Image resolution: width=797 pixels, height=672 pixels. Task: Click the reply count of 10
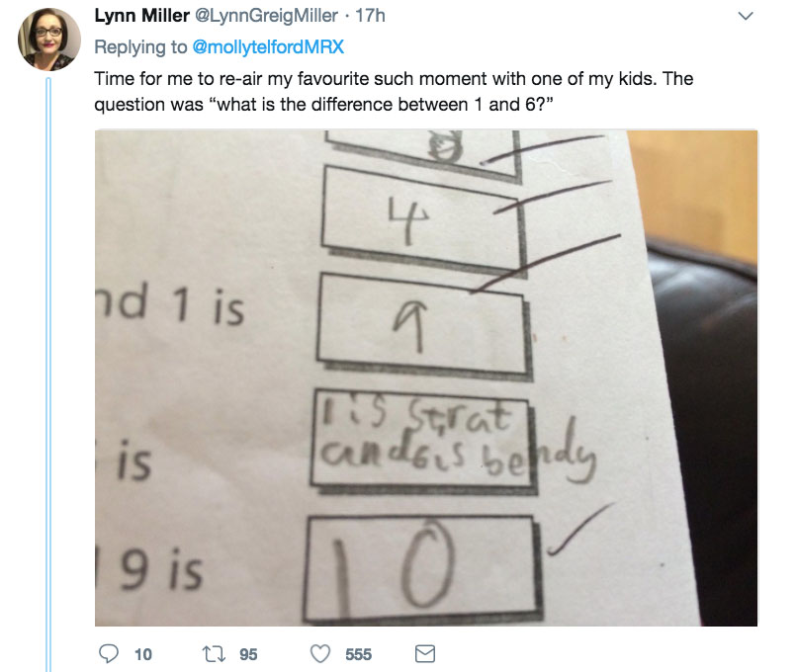point(143,653)
